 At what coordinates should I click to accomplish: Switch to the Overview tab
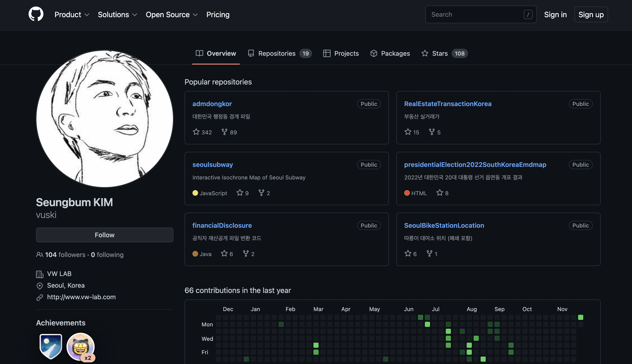tap(216, 53)
